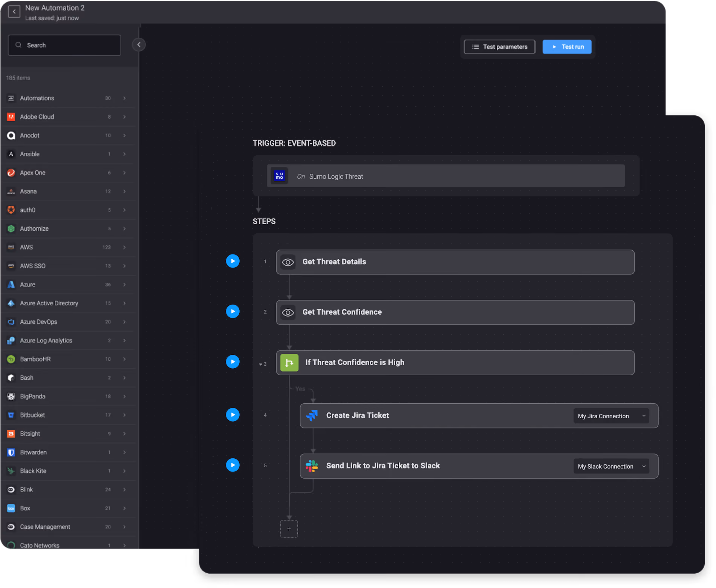Open the My Jira Connection dropdown
Screen dimensions: 716x588
click(611, 416)
